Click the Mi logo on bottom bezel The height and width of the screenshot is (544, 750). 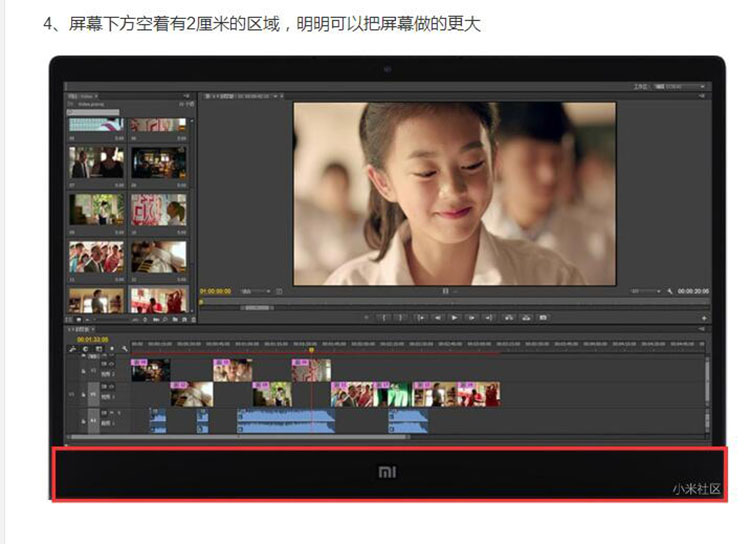388,472
